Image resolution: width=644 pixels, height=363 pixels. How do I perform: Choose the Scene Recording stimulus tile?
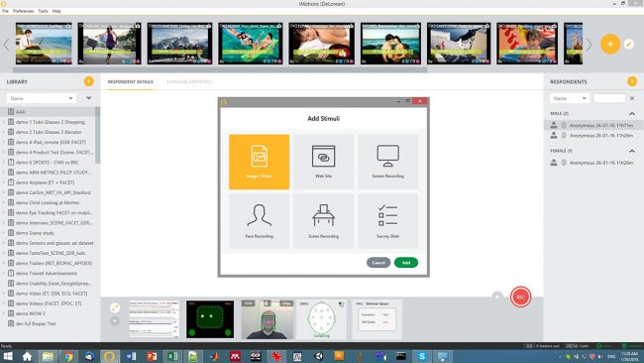pyautogui.click(x=323, y=221)
